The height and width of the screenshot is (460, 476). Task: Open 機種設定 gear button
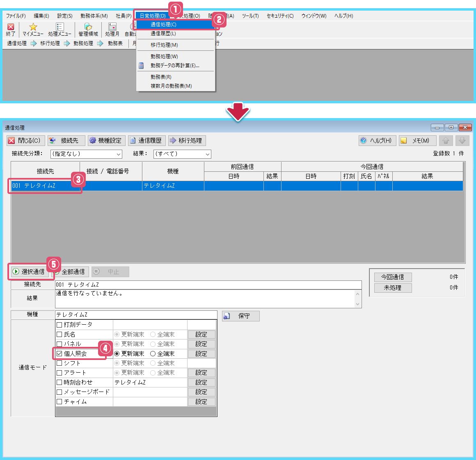pyautogui.click(x=105, y=141)
